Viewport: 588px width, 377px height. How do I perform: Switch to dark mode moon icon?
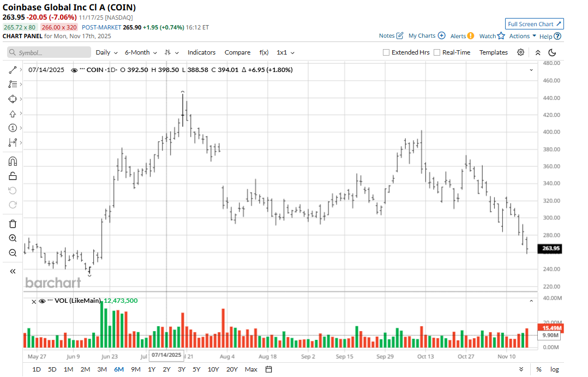[552, 52]
